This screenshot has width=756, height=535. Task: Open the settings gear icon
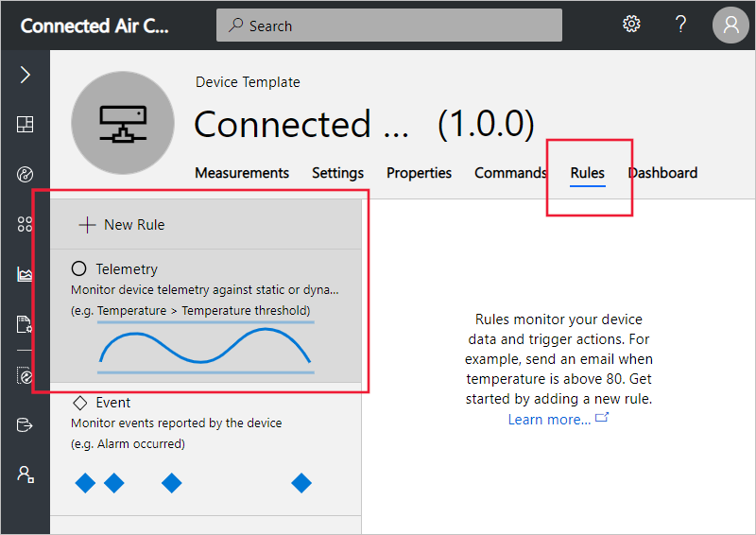point(631,24)
